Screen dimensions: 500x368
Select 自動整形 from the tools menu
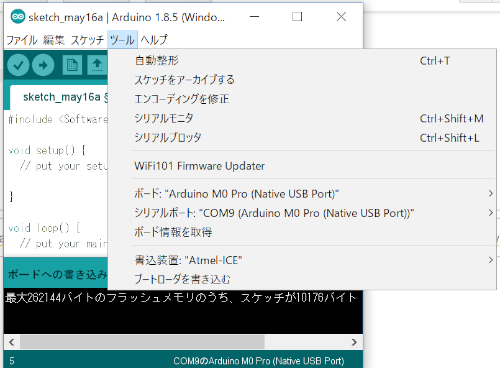point(302,61)
